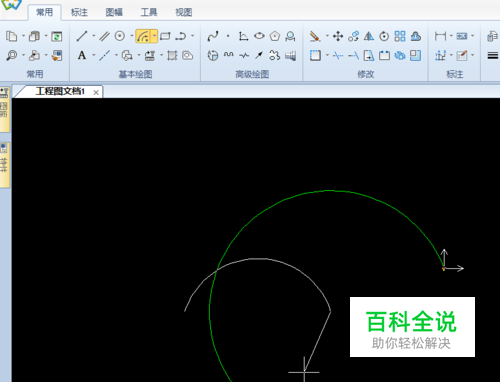Expand the Line tool dropdown arrow
The image size is (500, 382).
94,36
